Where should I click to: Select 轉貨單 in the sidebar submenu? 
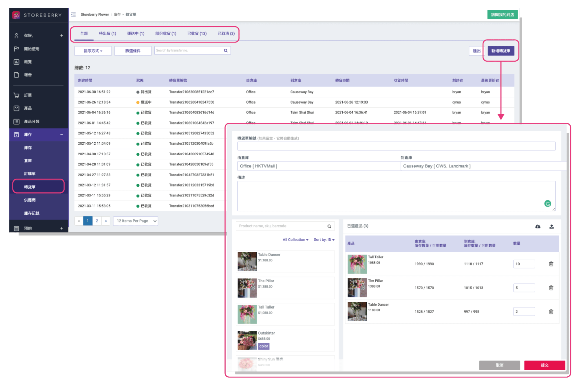38,187
